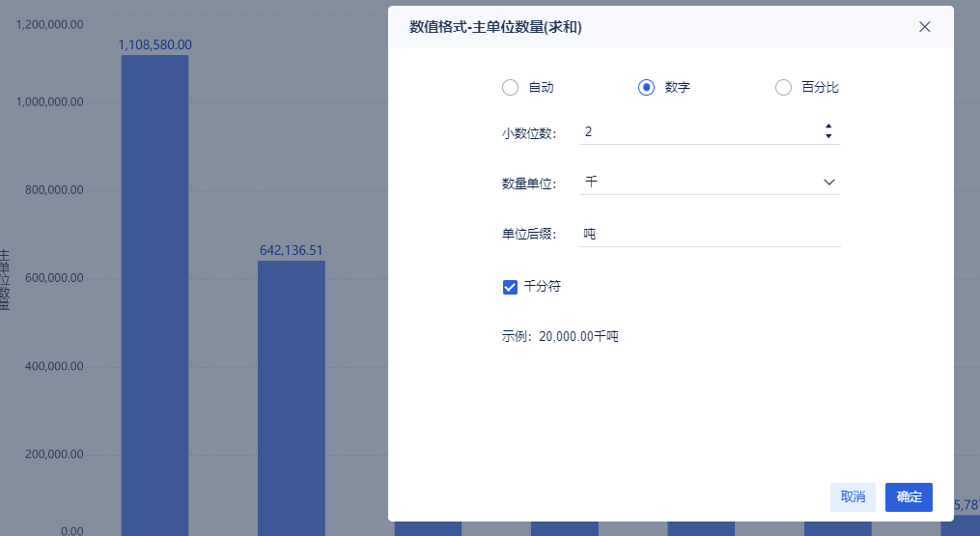
Task: Click the 确定 button
Action: (x=909, y=497)
